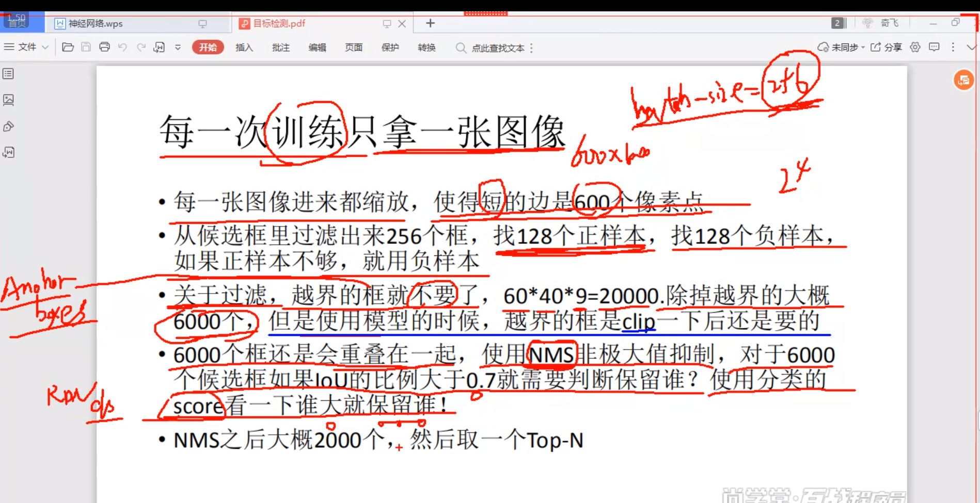Click the underlined clip link text
Image resolution: width=980 pixels, height=503 pixels.
tap(639, 322)
